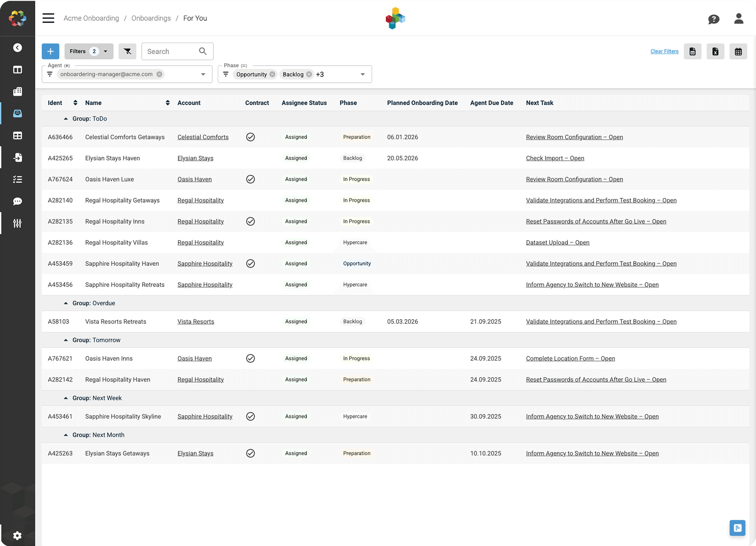Collapse the Group: Overdue section
The image size is (756, 546).
(66, 303)
